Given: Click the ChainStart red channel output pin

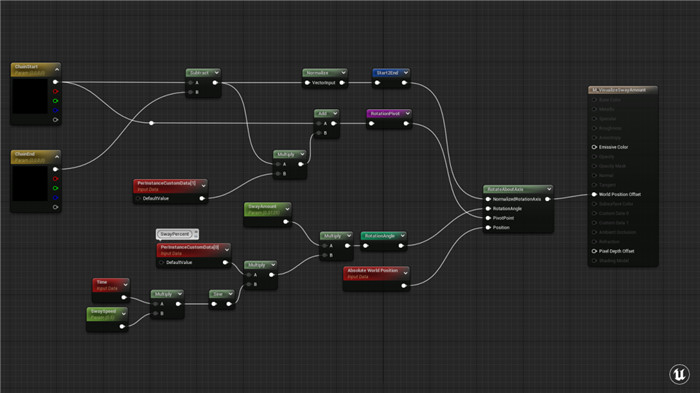Looking at the screenshot, I should (x=55, y=92).
